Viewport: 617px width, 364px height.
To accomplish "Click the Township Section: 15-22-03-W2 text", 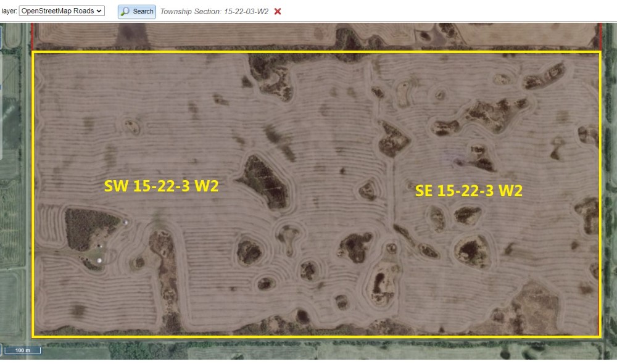I will (214, 11).
